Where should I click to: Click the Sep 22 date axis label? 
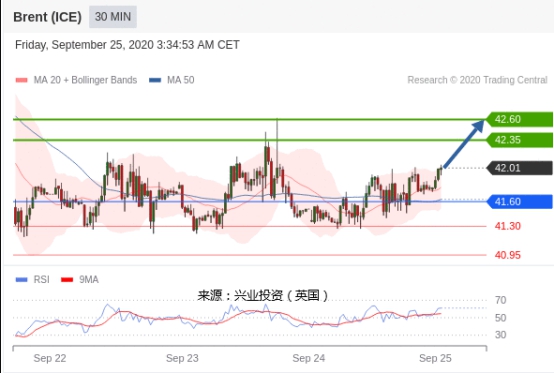pyautogui.click(x=50, y=358)
